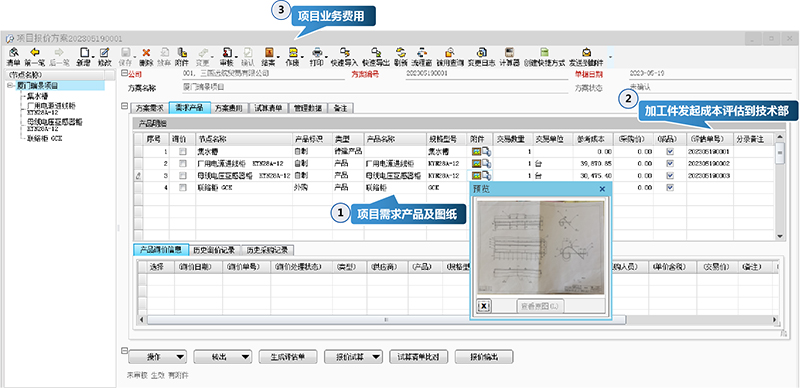This screenshot has width=800, height=388.
Task: Click the 创建快捷方式 create shortcut icon
Action: (x=544, y=52)
